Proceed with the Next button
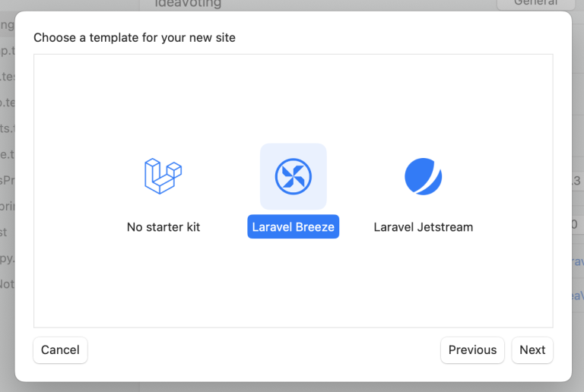 pos(532,350)
